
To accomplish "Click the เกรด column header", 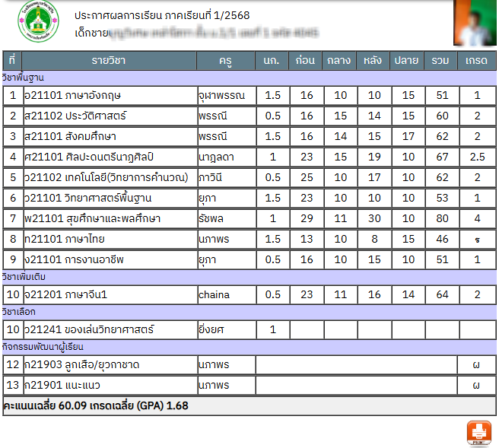I will (477, 60).
